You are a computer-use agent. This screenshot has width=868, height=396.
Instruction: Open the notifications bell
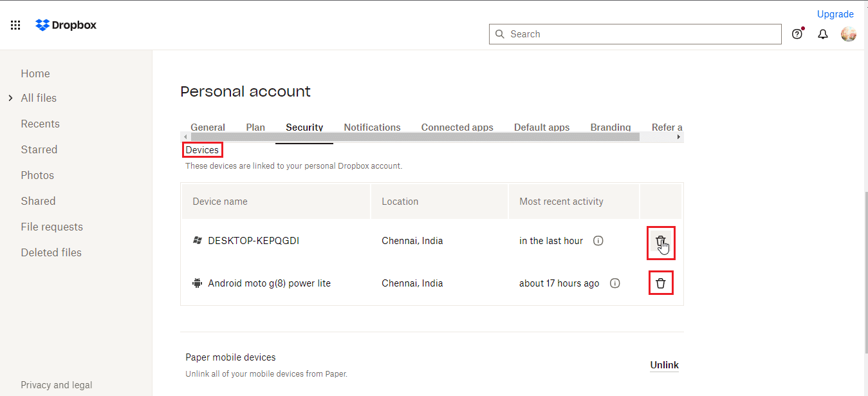(x=822, y=34)
